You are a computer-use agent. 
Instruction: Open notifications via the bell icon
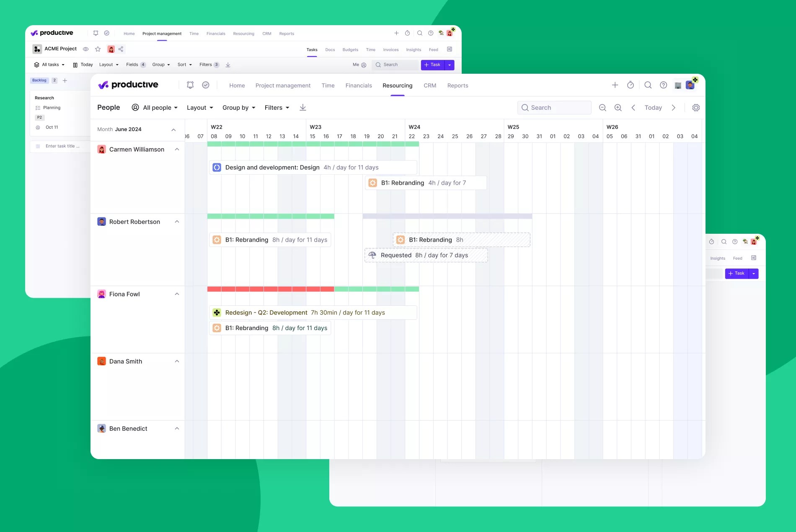(x=190, y=85)
